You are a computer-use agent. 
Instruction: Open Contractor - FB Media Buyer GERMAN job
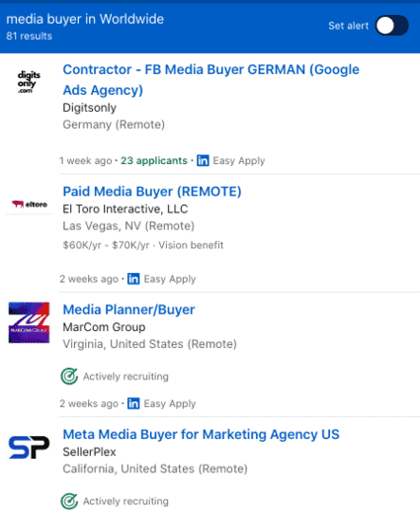click(x=210, y=80)
